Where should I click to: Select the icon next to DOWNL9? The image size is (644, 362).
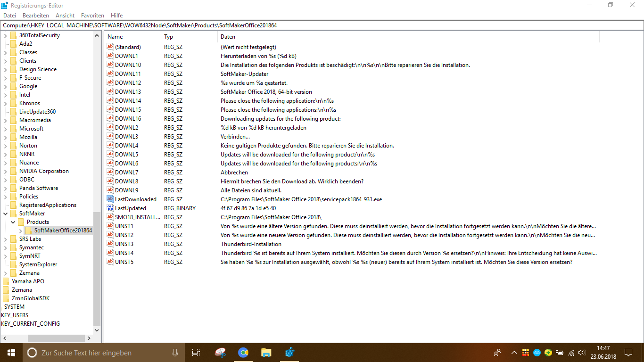tap(110, 190)
